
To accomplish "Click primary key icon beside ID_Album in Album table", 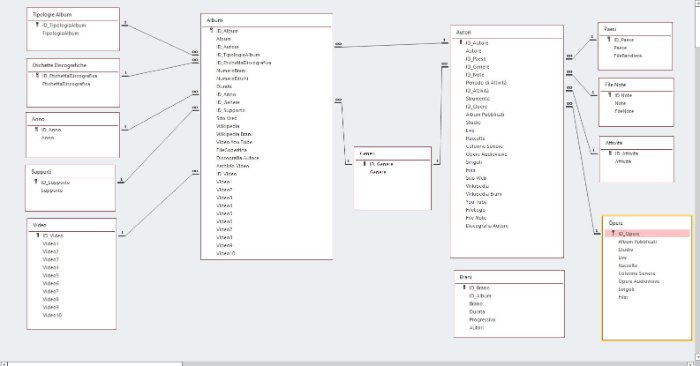I will click(211, 31).
